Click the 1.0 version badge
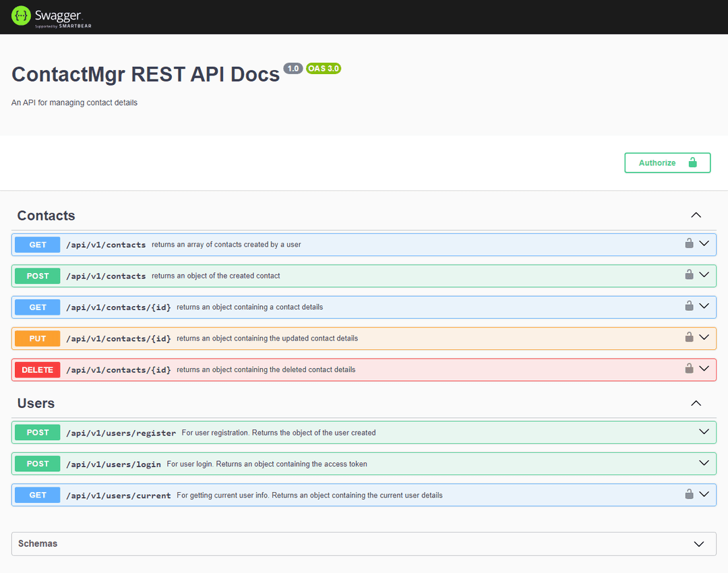Viewport: 728px width, 573px height. click(x=293, y=68)
